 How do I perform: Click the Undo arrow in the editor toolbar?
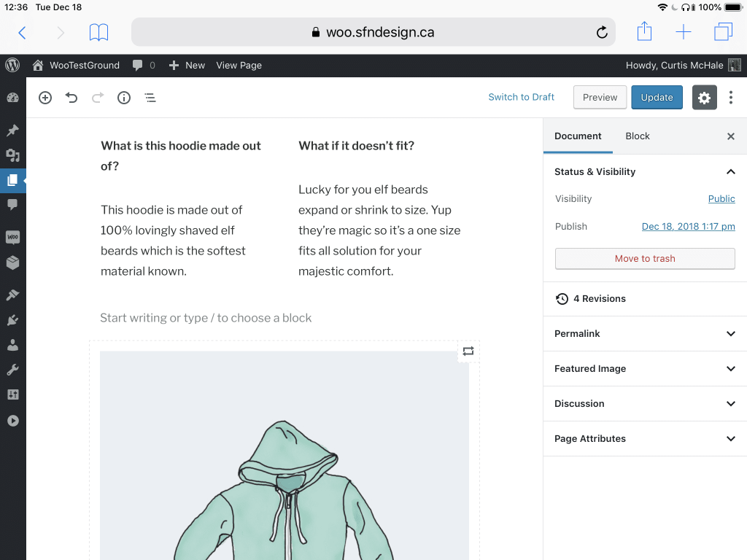tap(71, 97)
